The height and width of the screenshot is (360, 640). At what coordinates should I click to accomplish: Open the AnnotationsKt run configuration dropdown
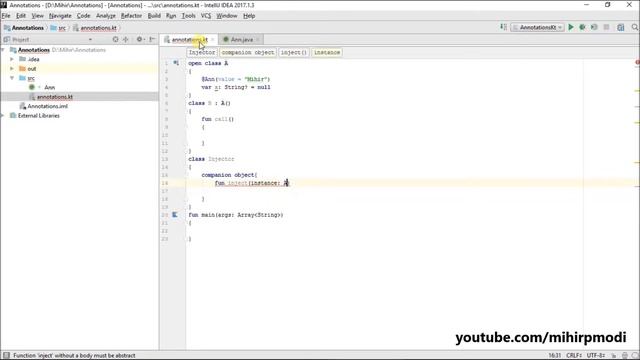(537, 27)
